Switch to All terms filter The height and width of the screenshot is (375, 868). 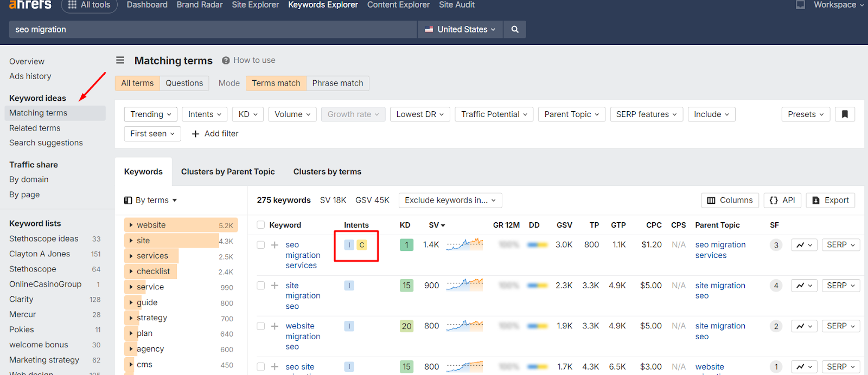tap(137, 83)
